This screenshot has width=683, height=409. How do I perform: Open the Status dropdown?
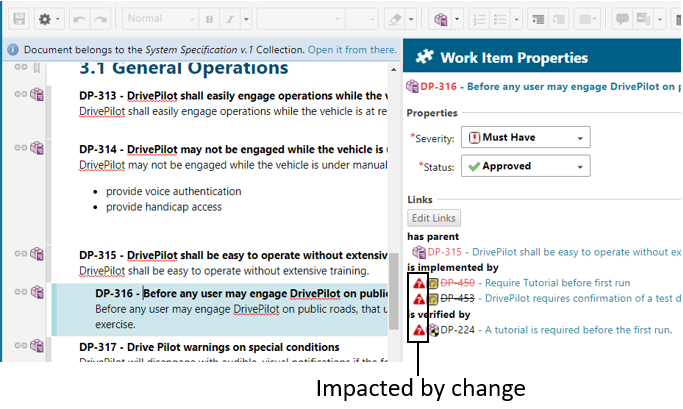527,166
